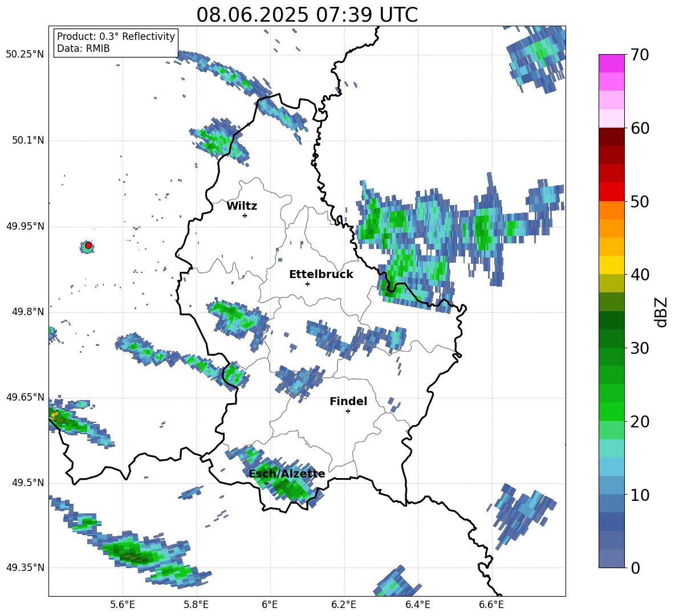Click the 5.6°E longitude label

click(x=123, y=605)
